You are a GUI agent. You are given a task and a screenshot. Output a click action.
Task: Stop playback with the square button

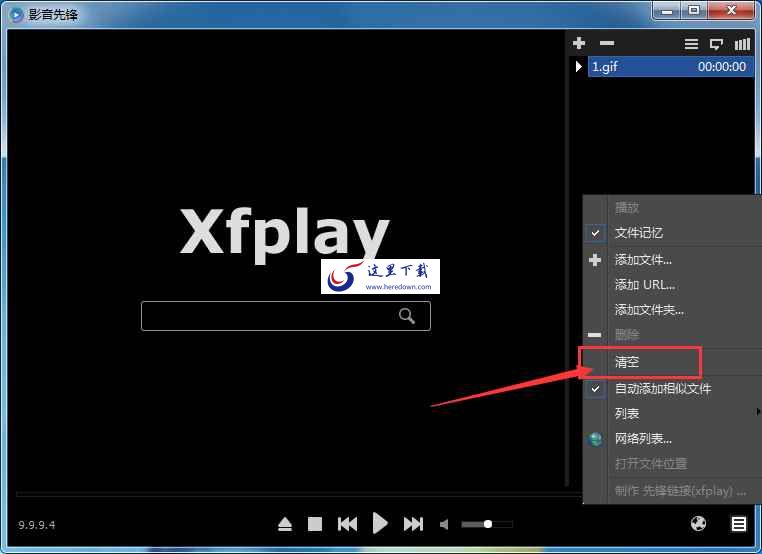coord(315,524)
